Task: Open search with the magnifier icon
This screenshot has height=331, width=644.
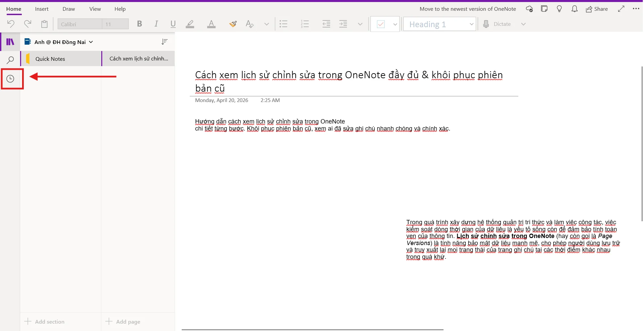Action: [x=10, y=60]
